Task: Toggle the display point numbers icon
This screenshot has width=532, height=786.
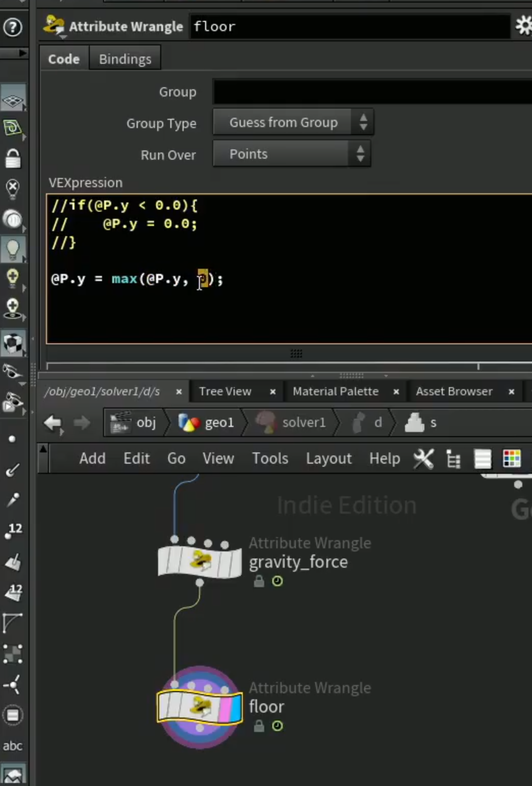Action: (x=13, y=530)
